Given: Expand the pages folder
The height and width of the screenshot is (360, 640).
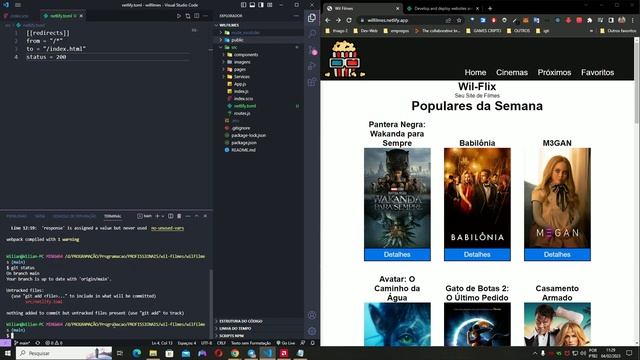Looking at the screenshot, I should pos(260,69).
